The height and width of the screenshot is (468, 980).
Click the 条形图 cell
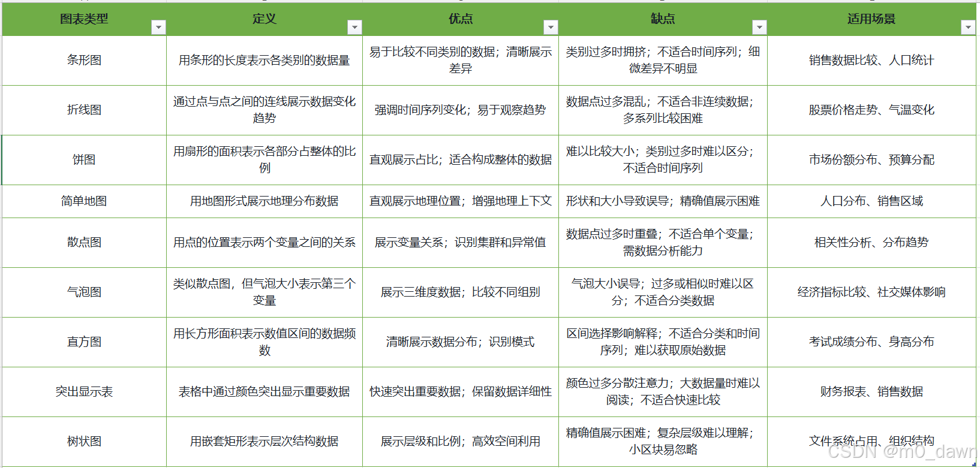pyautogui.click(x=84, y=61)
